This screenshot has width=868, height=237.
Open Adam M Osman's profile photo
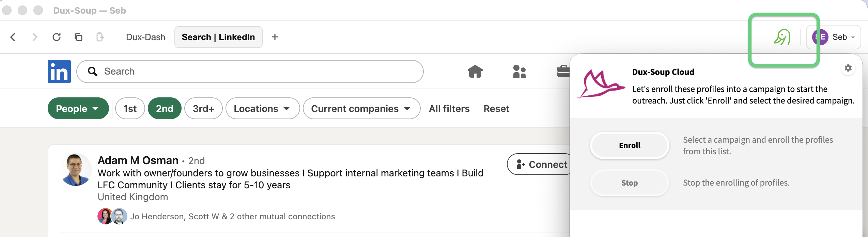click(76, 170)
